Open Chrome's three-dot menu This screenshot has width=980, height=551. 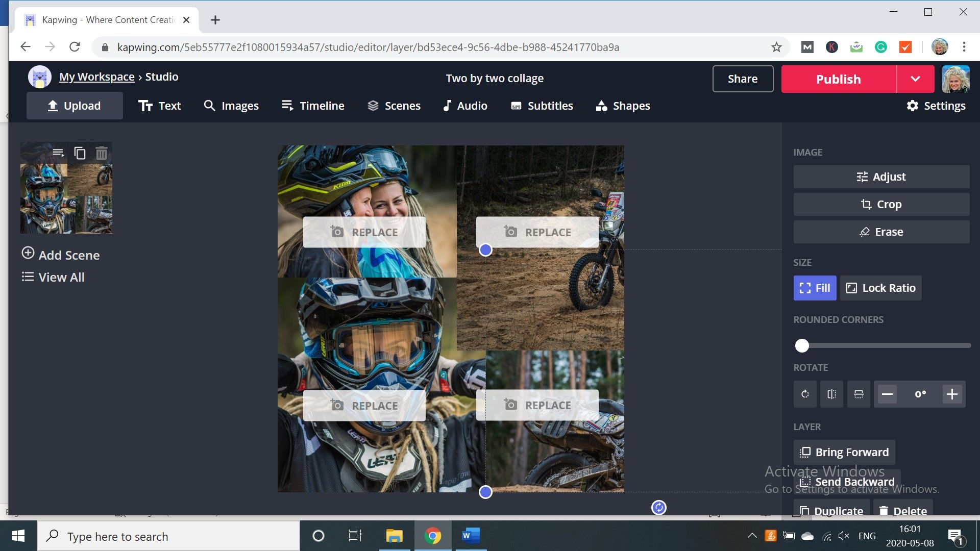964,47
